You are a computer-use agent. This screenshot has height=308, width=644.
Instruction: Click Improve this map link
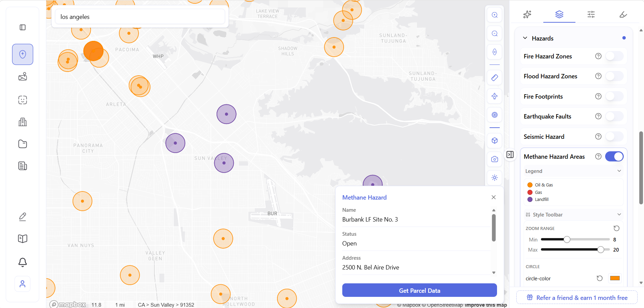pos(486,305)
